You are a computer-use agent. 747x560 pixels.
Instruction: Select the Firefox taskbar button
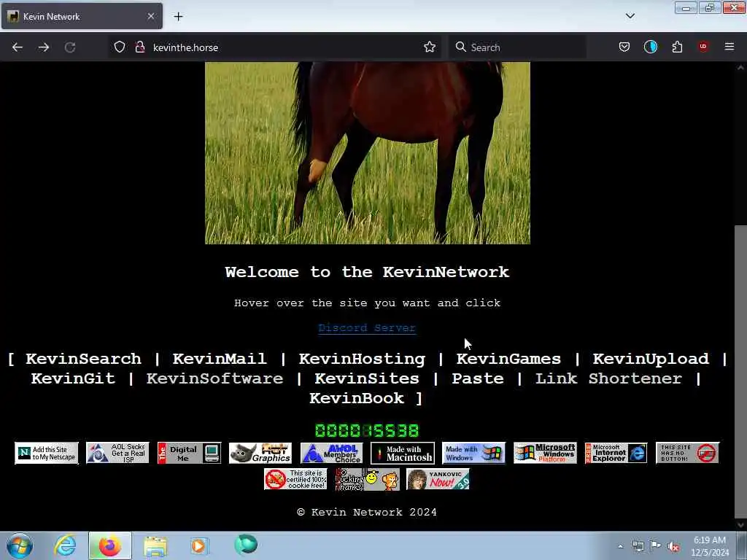pos(109,545)
